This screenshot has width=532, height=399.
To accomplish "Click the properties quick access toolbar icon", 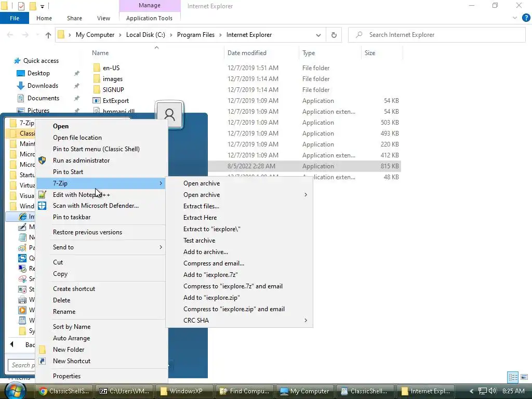I will (21, 6).
